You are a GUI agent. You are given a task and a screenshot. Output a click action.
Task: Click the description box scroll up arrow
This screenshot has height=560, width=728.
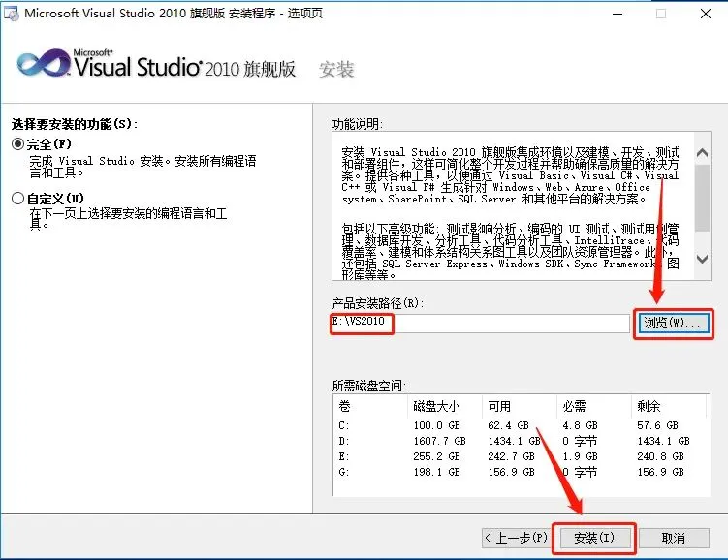703,153
